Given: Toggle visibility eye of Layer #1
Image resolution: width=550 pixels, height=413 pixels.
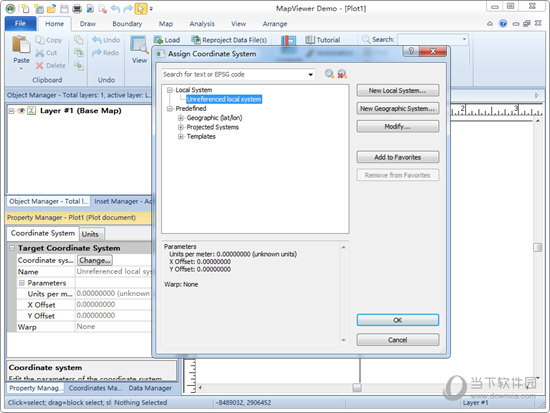Looking at the screenshot, I should tap(22, 111).
